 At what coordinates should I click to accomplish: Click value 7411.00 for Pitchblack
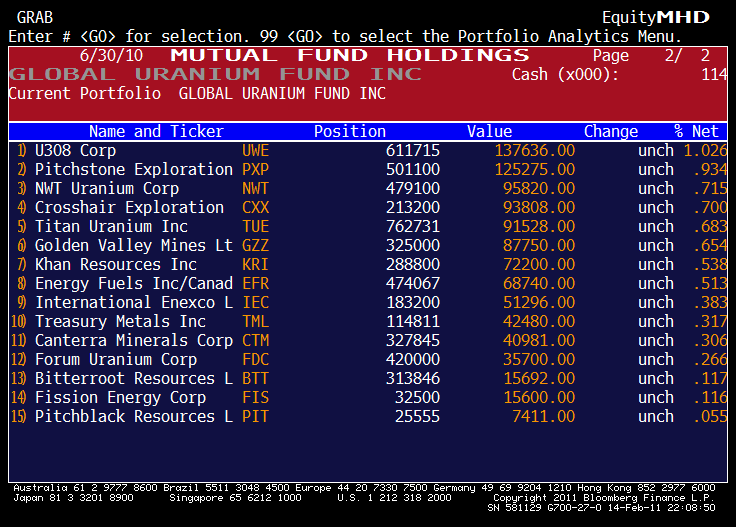(544, 417)
